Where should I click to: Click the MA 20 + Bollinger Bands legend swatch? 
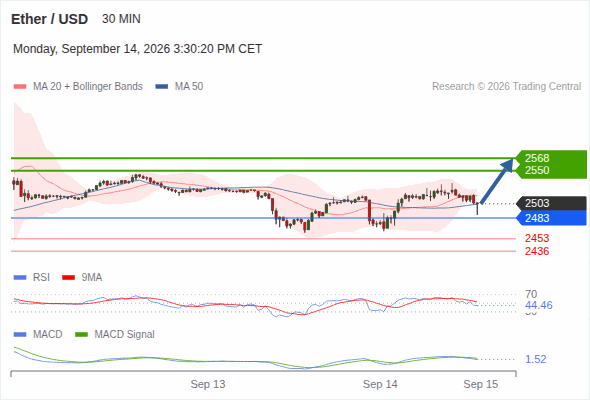[x=20, y=87]
